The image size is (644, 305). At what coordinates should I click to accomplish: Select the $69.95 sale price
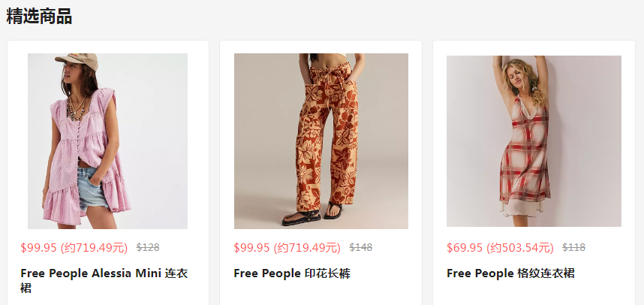coord(465,248)
